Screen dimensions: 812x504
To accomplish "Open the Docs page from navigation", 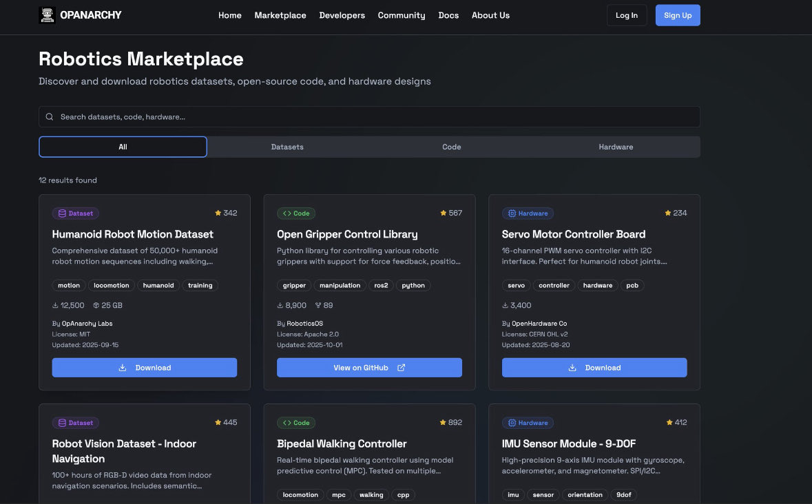I will pos(448,15).
